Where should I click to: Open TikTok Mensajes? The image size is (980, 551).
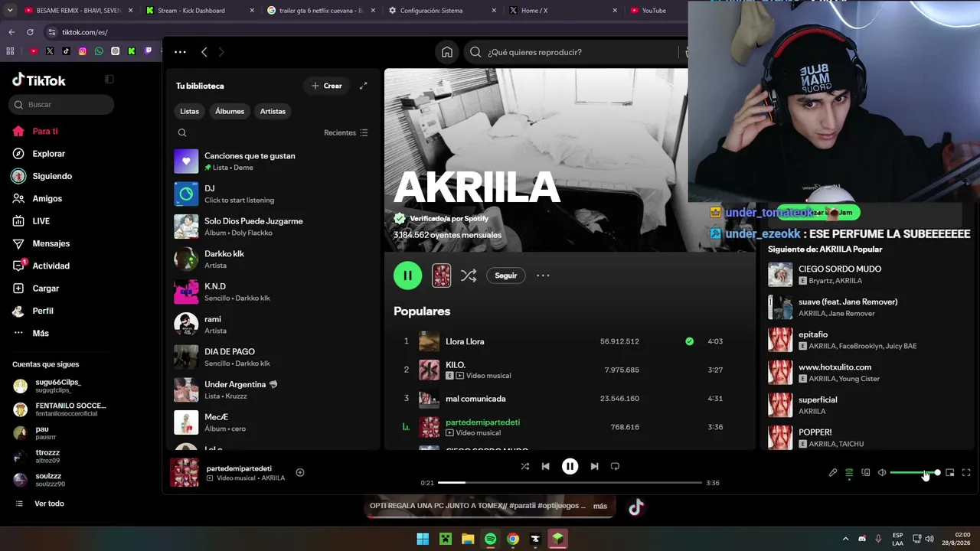click(x=51, y=243)
